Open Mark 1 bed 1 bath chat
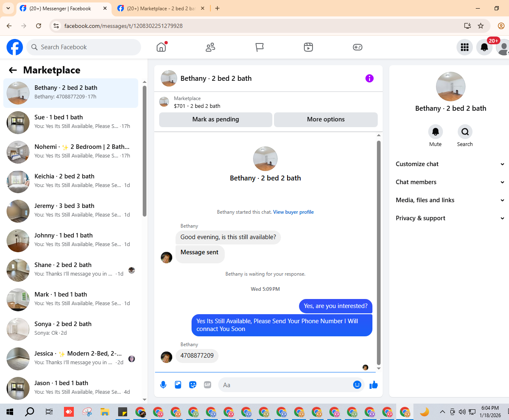This screenshot has width=509, height=420. [x=71, y=300]
